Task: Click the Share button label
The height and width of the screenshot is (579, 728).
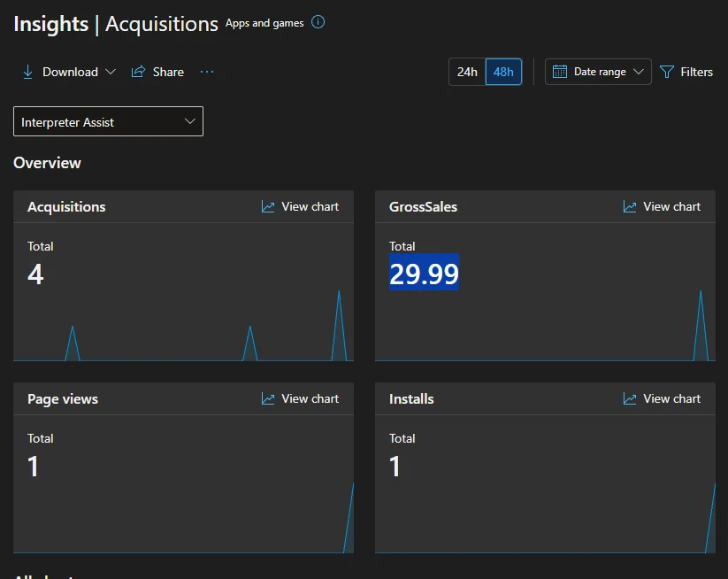Action: [168, 72]
